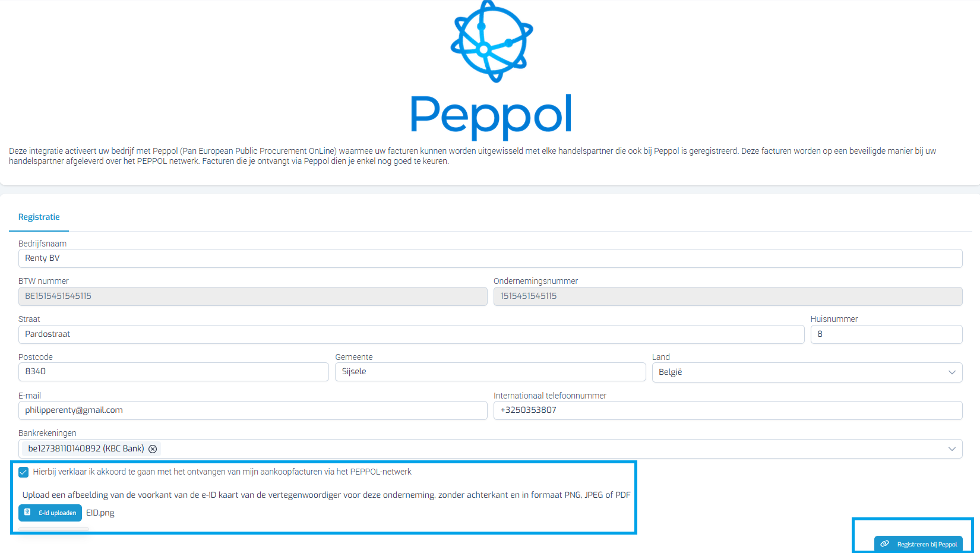980x553 pixels.
Task: Switch to the Registratie tab
Action: click(39, 217)
